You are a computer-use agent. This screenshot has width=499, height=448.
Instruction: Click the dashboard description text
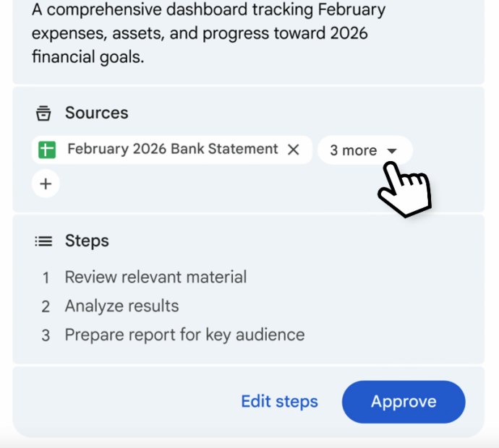click(210, 33)
